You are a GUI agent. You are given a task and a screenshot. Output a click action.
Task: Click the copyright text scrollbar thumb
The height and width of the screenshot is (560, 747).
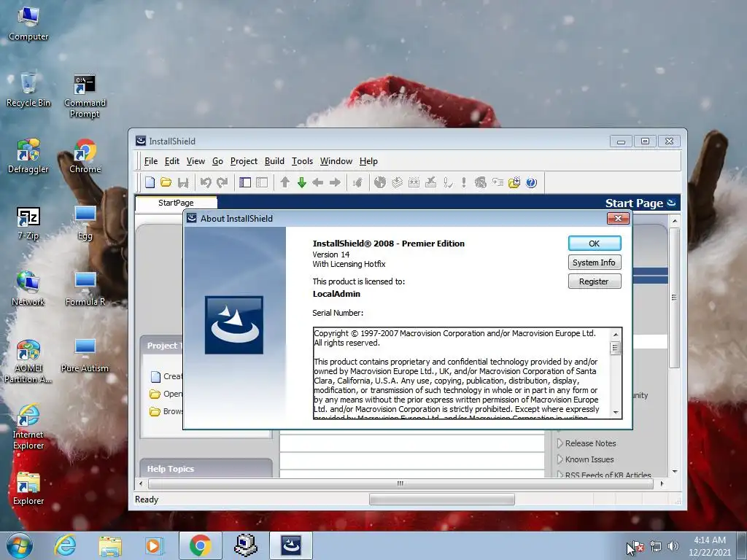[616, 348]
